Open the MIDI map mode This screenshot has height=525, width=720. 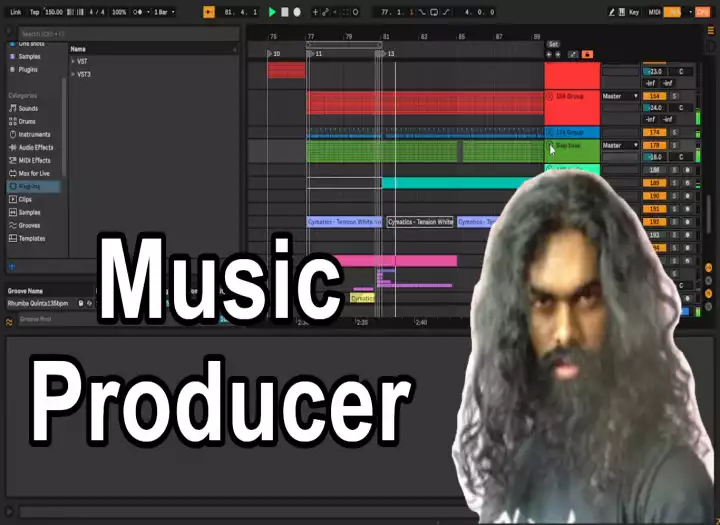654,12
